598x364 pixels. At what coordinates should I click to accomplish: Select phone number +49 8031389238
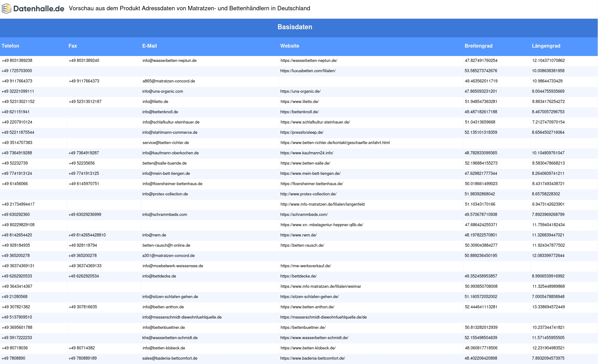click(x=17, y=61)
